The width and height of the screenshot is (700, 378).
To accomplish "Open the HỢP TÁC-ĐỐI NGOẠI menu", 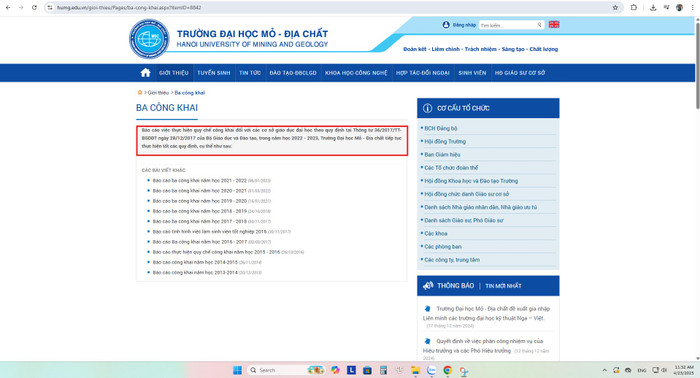I will pyautogui.click(x=422, y=73).
